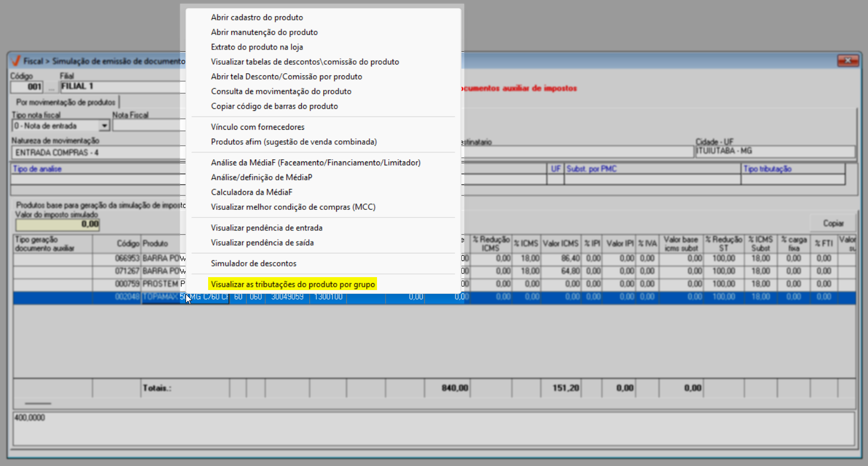Image resolution: width=868 pixels, height=466 pixels.
Task: Choose 'Produtos afim (sugestão de venda combinada)'
Action: point(294,142)
